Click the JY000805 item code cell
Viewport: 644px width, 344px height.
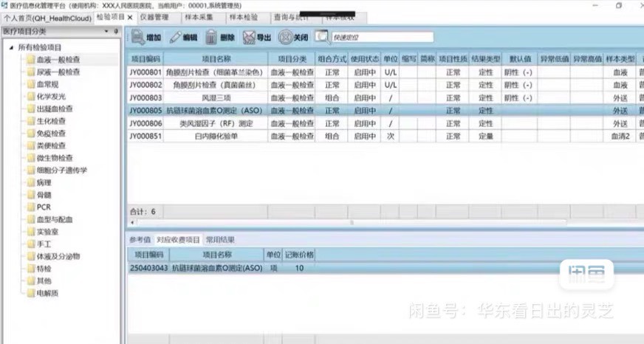point(145,111)
